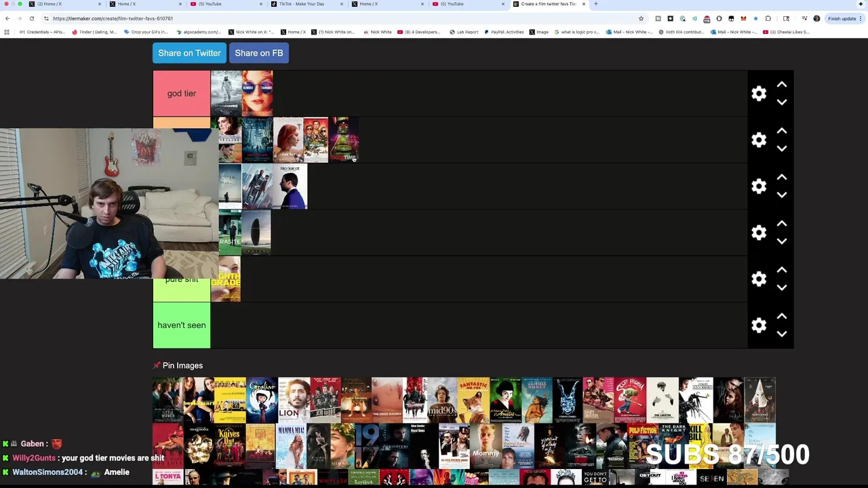
Task: Open settings gear on Parasite poster row
Action: click(759, 232)
